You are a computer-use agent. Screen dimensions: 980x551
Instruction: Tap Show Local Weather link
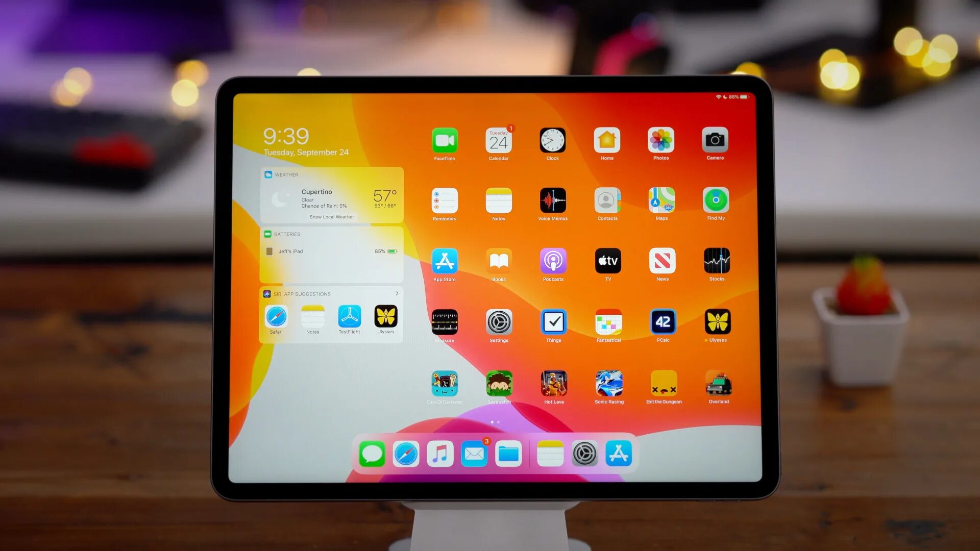click(332, 217)
